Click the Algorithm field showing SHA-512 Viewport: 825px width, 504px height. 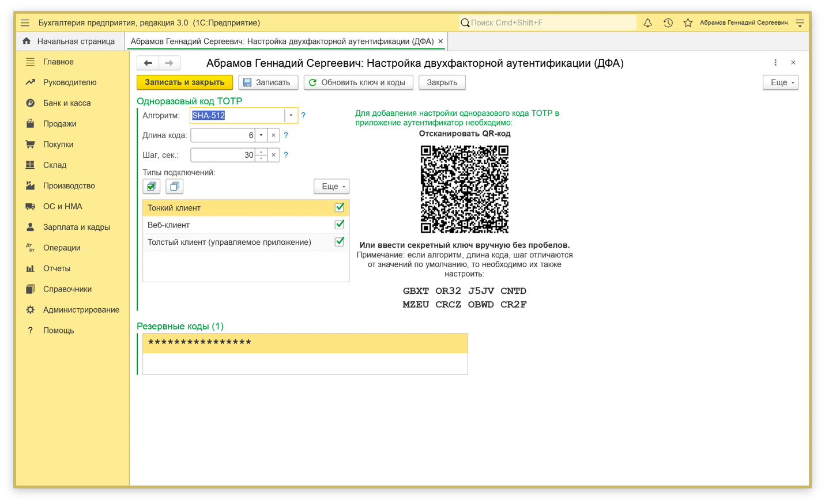[x=238, y=116]
